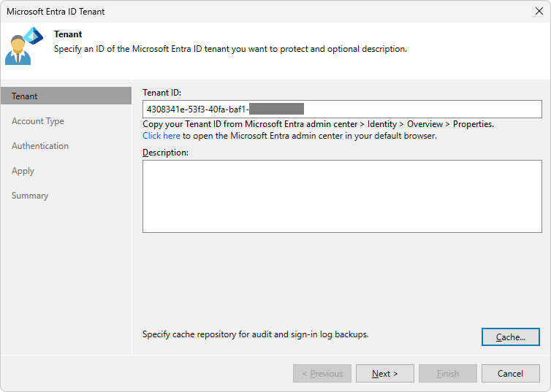Click inside the Description text box

pyautogui.click(x=342, y=196)
